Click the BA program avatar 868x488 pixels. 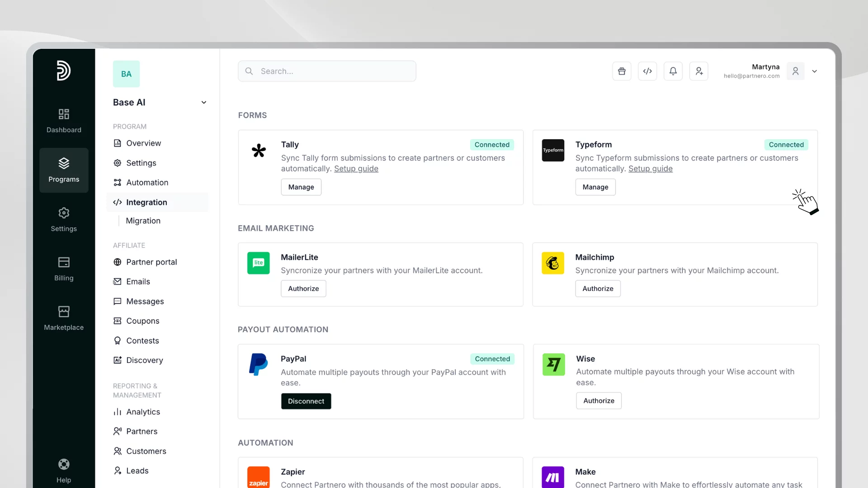[126, 74]
